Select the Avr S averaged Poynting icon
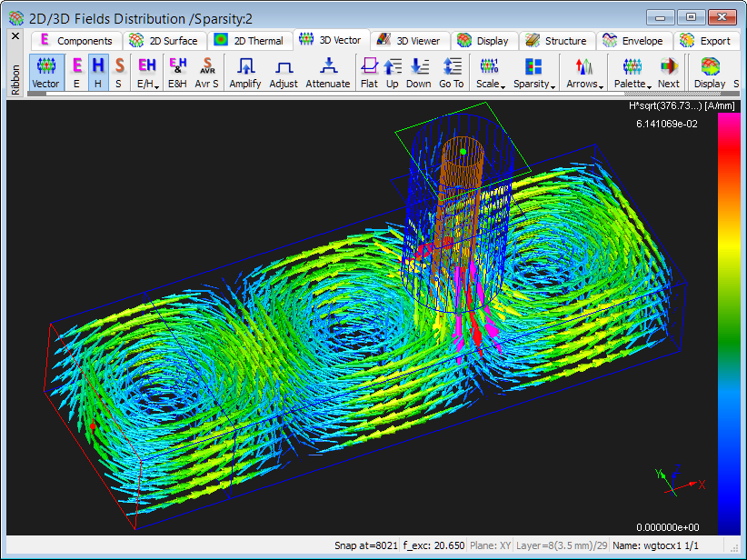747x560 pixels. 206,72
